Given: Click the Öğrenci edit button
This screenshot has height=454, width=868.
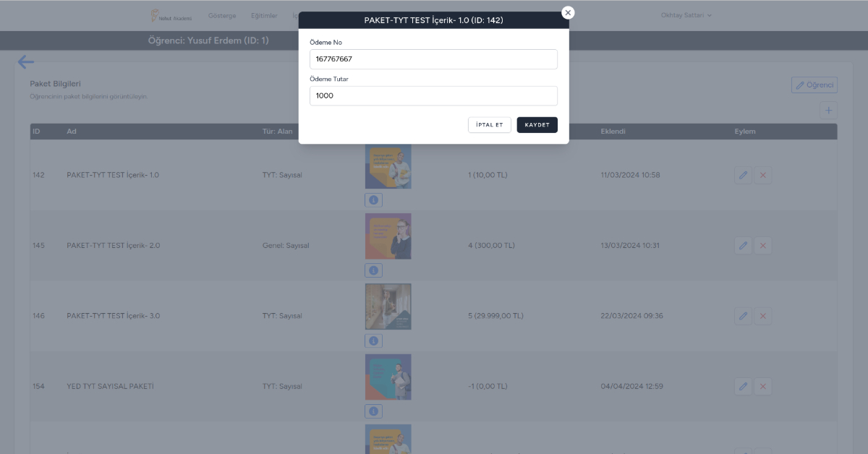Looking at the screenshot, I should click(814, 85).
